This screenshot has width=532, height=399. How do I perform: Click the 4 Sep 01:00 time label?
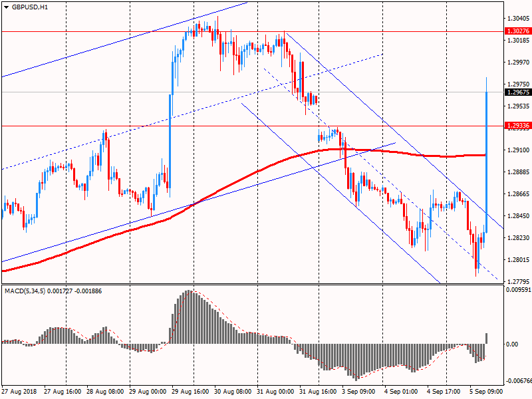tap(401, 392)
